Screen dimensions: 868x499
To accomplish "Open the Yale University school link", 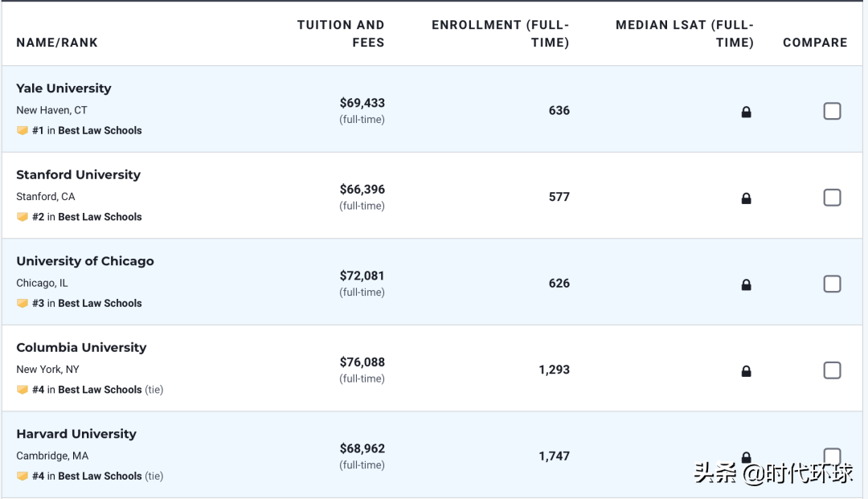I will click(63, 88).
